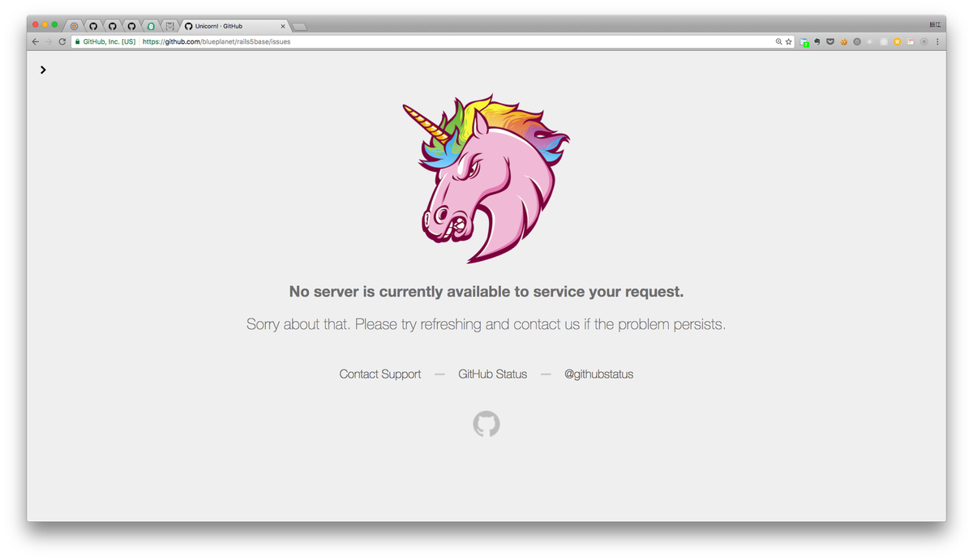Screen dimensions: 973x560
Task: Open the yellow star extension icon
Action: pyautogui.click(x=898, y=41)
